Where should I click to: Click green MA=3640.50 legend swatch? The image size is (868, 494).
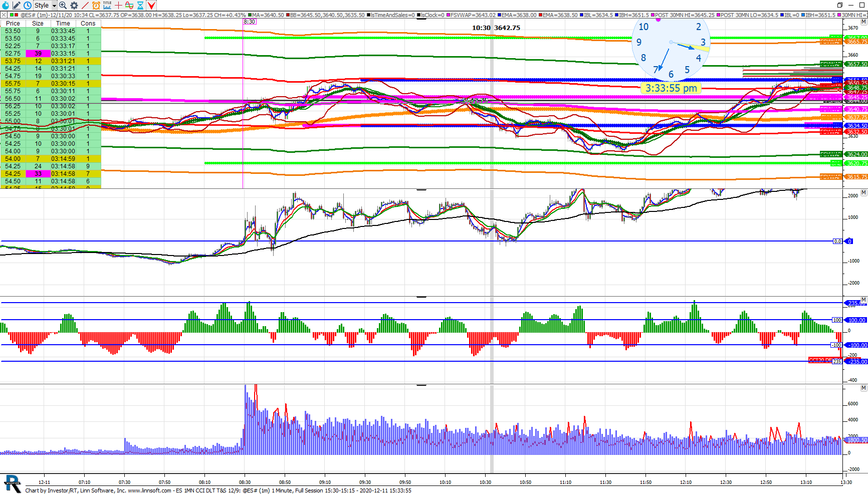click(x=250, y=15)
